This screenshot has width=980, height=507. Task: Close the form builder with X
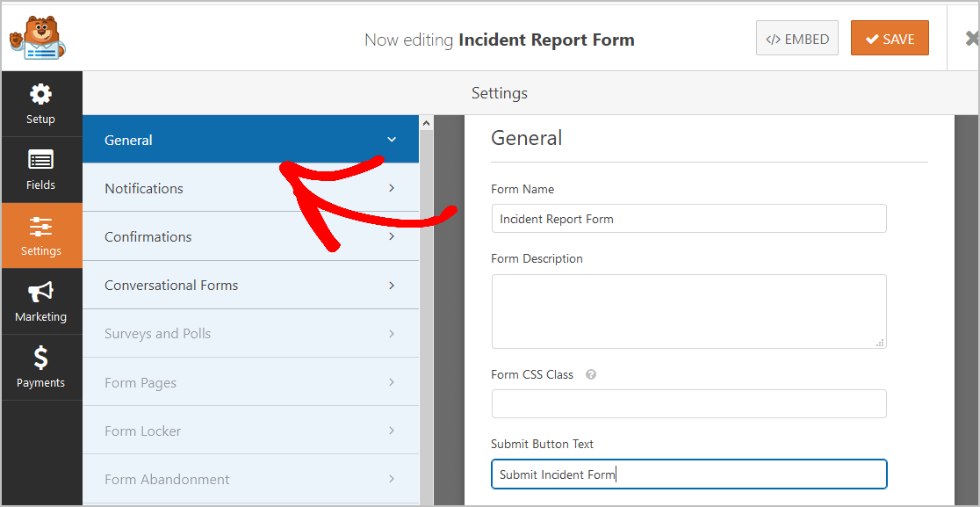[x=971, y=39]
